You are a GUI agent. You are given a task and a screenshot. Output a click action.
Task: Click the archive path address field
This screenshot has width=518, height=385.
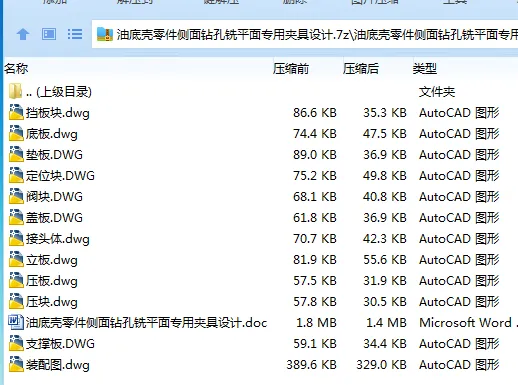pyautogui.click(x=305, y=34)
